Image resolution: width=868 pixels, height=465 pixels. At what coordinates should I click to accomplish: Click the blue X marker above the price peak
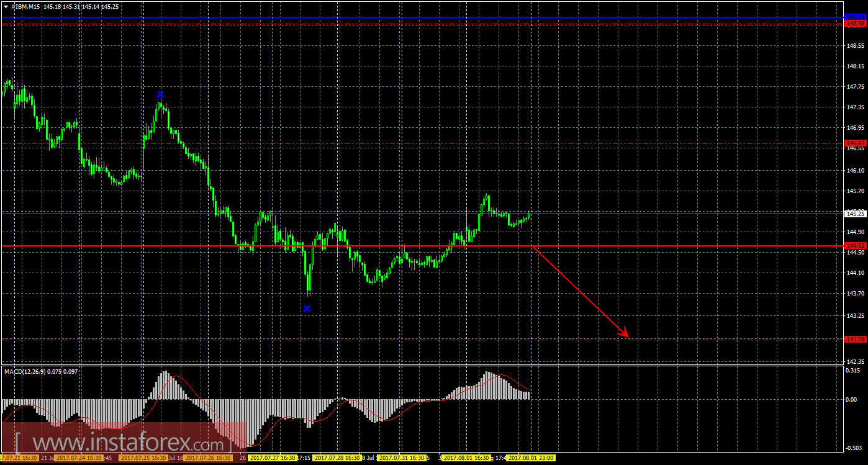161,94
